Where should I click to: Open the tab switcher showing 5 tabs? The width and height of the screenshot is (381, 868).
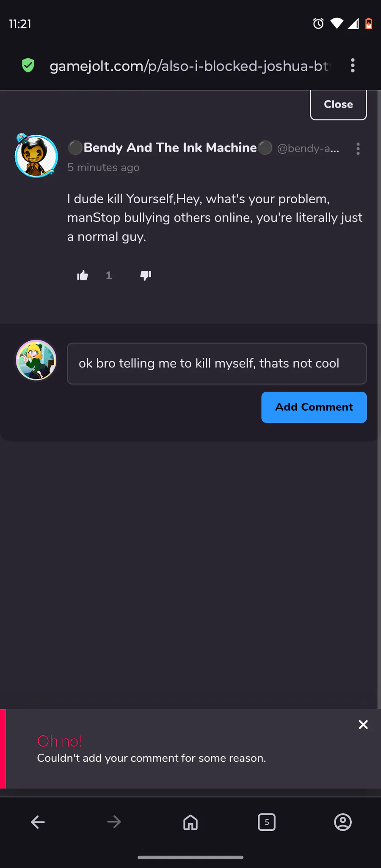coord(267,822)
